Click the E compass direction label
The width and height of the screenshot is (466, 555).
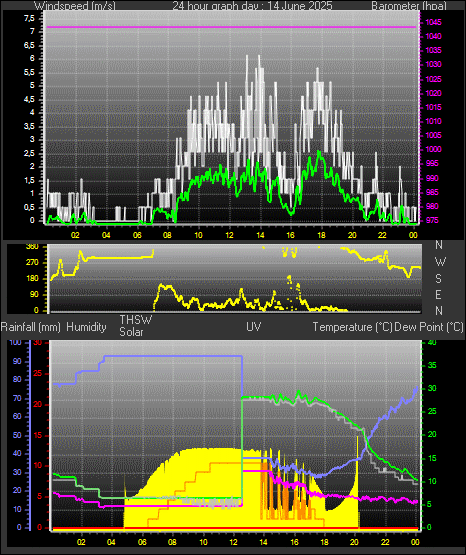coord(438,294)
